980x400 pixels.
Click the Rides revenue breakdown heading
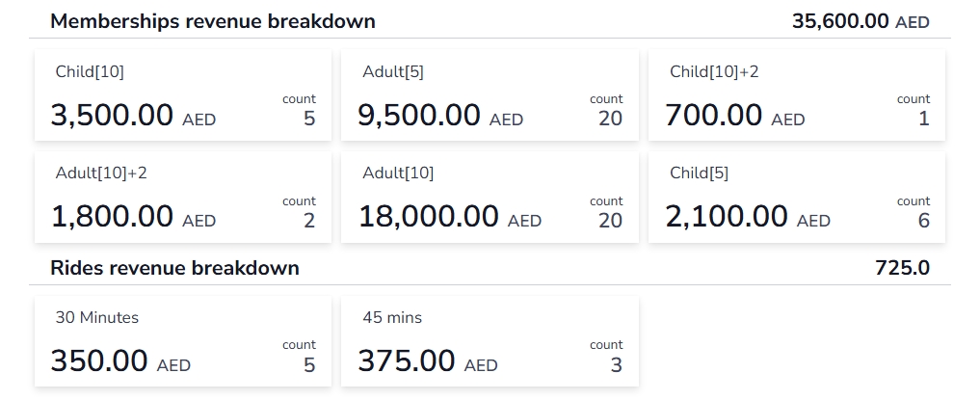[x=174, y=268]
